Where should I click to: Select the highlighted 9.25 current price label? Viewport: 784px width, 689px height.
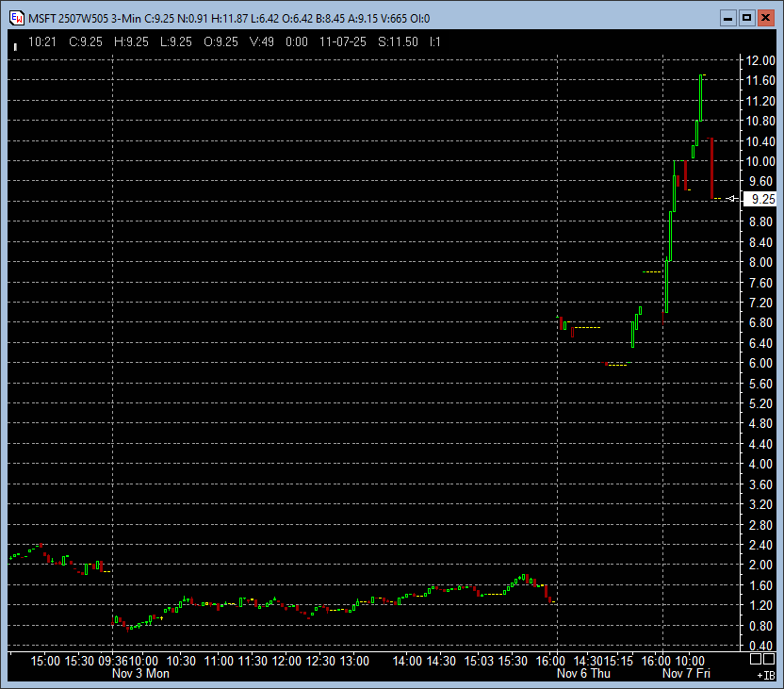[759, 199]
